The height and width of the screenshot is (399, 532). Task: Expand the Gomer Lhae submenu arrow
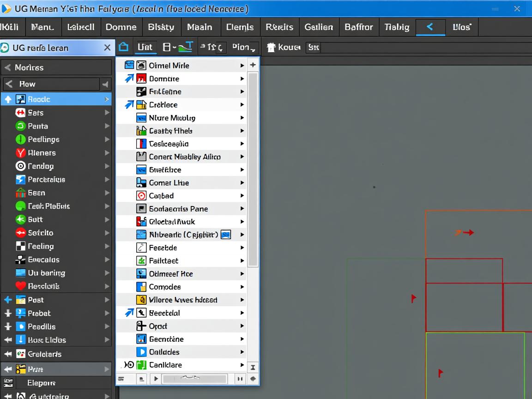pyautogui.click(x=242, y=183)
